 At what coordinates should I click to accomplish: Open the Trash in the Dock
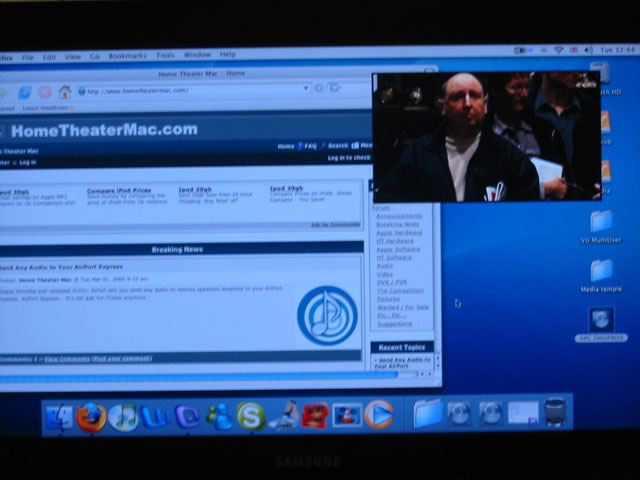[x=555, y=412]
